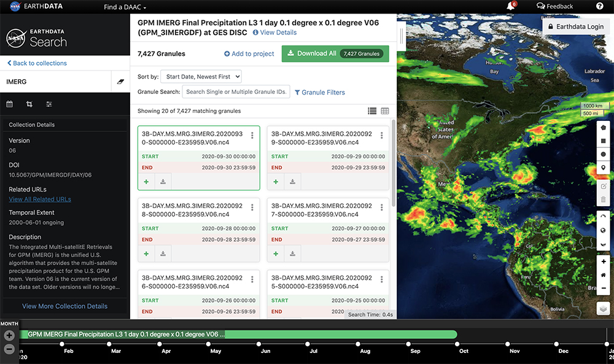Open the help question mark icon
This screenshot has height=364, width=614.
click(x=599, y=6)
